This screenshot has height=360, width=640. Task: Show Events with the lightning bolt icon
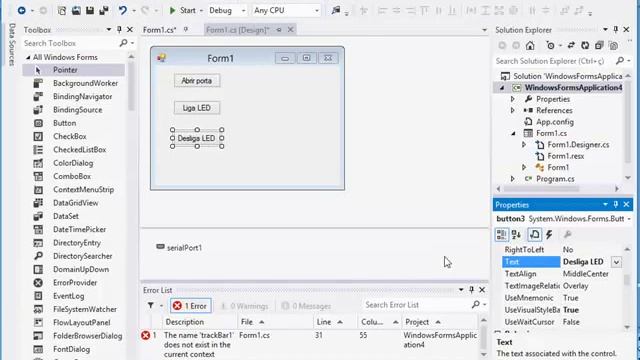(x=549, y=235)
